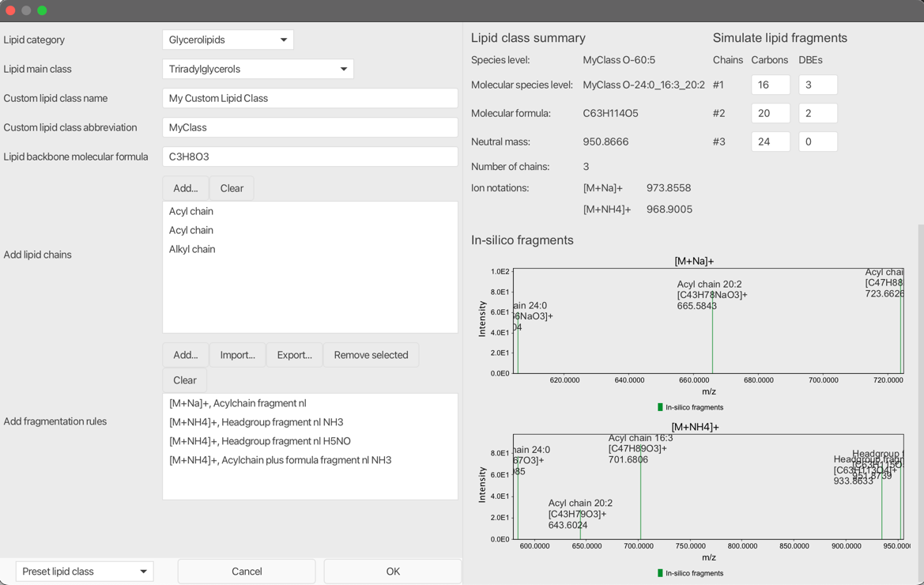
Task: Open the Lipid main class dropdown
Action: click(x=258, y=69)
